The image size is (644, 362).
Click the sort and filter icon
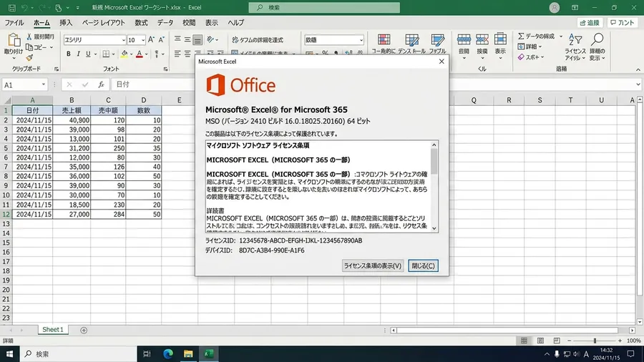pyautogui.click(x=575, y=39)
